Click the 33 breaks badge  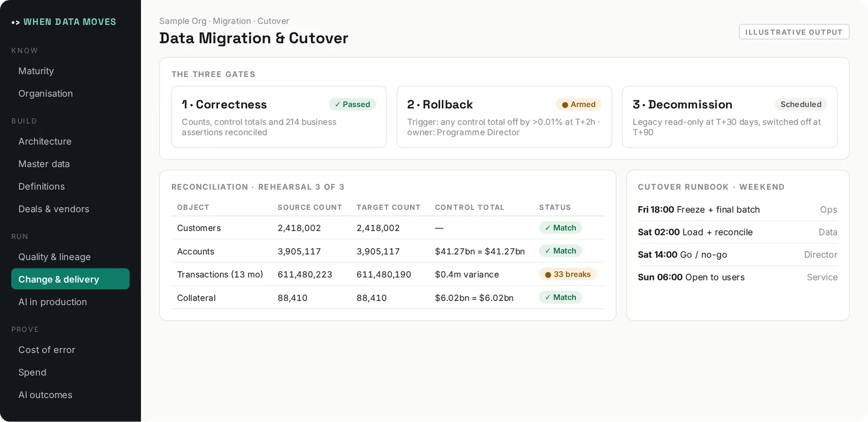pos(567,274)
